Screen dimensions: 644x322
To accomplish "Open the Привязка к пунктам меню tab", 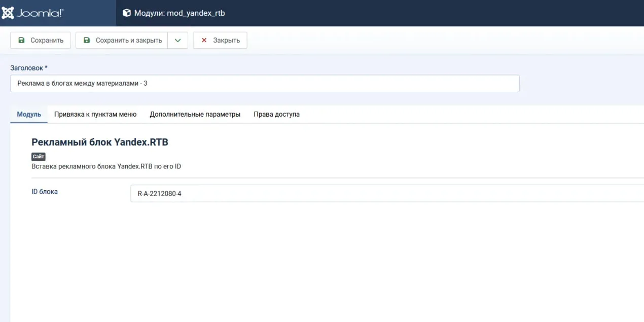I will point(95,114).
